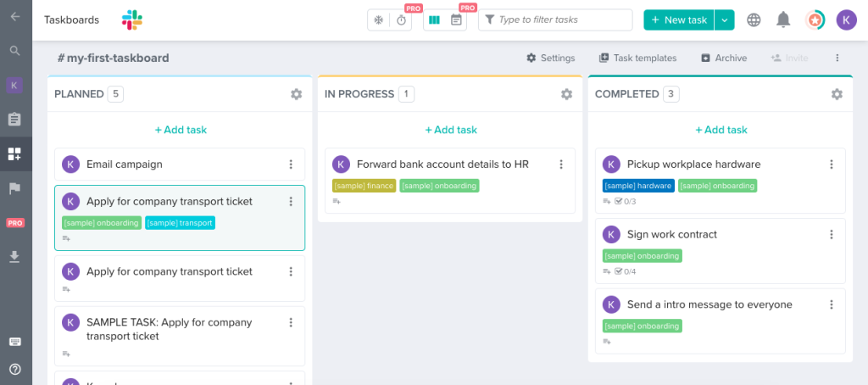This screenshot has height=385, width=868.
Task: Expand the New task dropdown arrow
Action: coord(725,20)
